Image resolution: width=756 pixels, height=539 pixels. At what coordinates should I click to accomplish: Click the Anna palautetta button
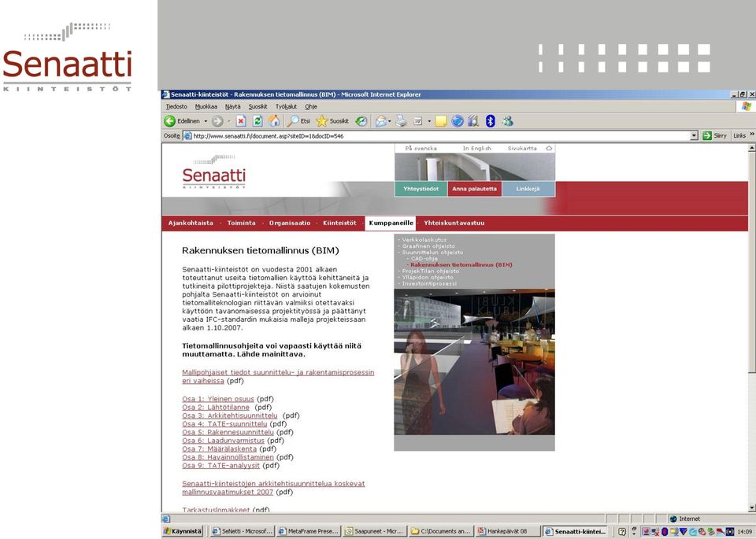474,189
